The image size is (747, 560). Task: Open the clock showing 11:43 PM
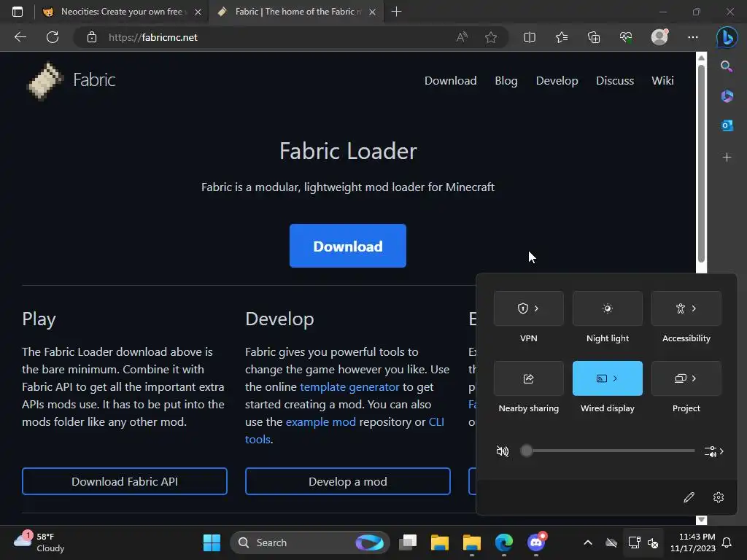(x=693, y=542)
